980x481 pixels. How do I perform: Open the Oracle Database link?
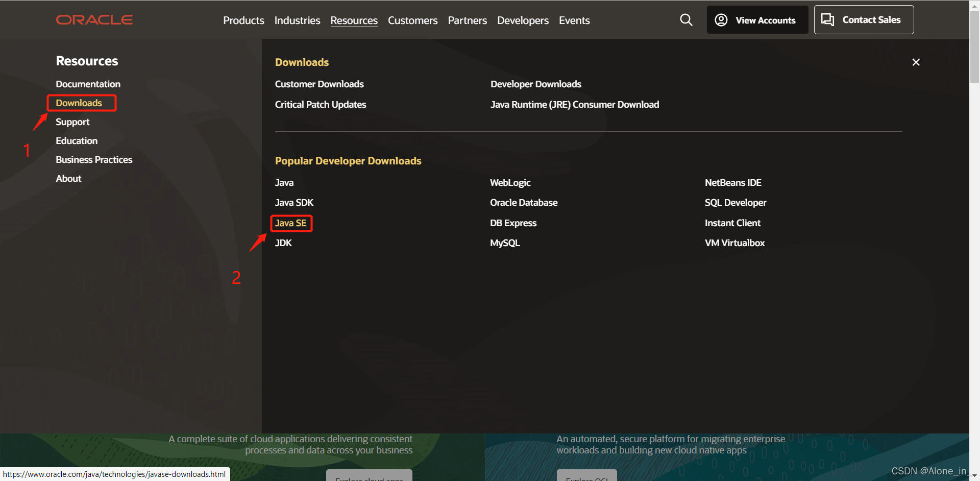coord(524,203)
